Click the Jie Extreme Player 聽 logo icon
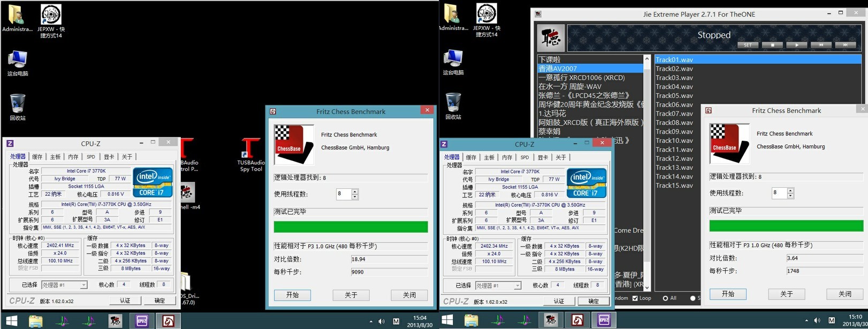The width and height of the screenshot is (868, 329). click(550, 38)
